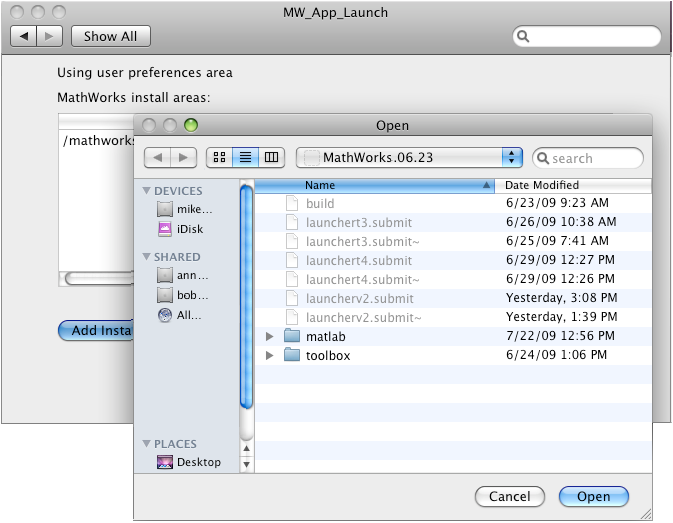Go back in the Open dialog

point(158,158)
